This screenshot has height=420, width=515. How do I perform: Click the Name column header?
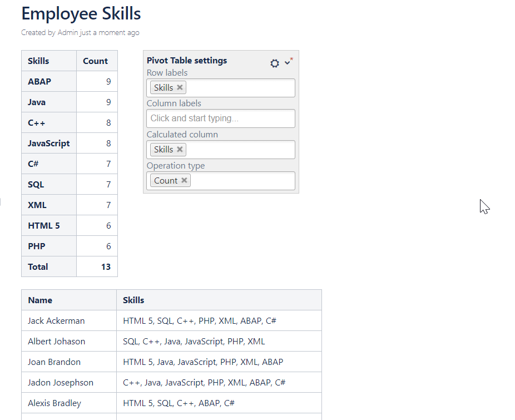pos(40,300)
